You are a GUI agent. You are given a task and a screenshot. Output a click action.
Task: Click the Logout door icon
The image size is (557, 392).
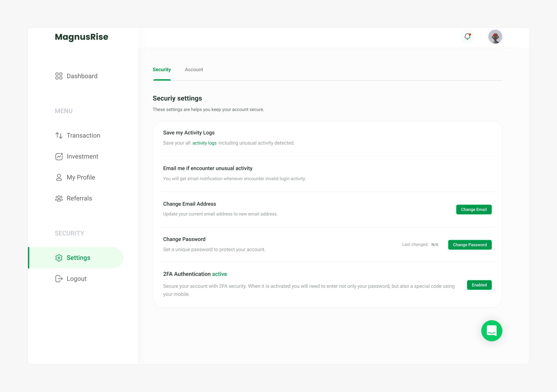click(x=59, y=278)
